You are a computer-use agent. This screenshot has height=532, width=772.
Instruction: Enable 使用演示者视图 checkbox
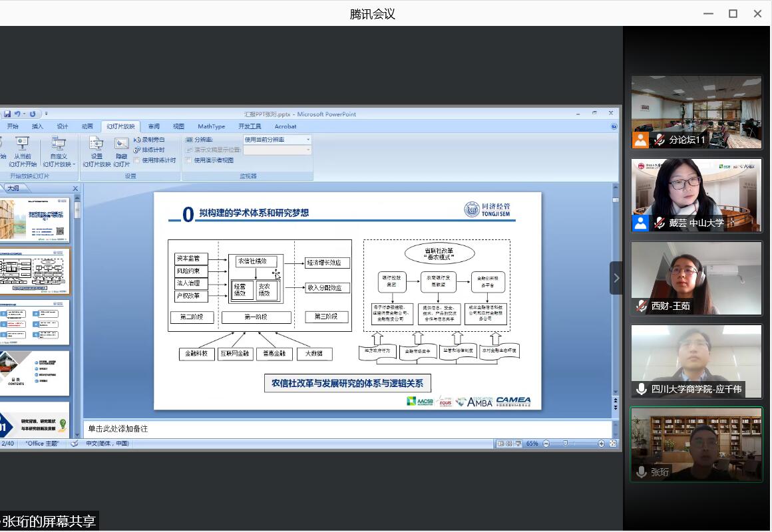[189, 160]
